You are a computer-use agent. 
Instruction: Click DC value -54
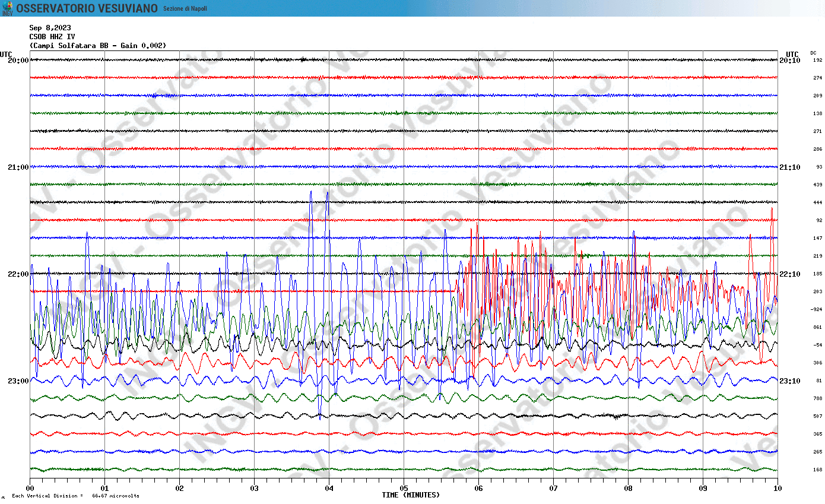[818, 345]
